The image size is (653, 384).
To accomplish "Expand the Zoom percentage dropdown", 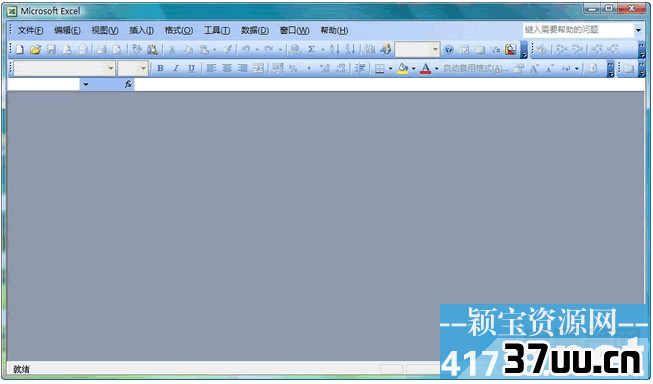I will click(435, 50).
